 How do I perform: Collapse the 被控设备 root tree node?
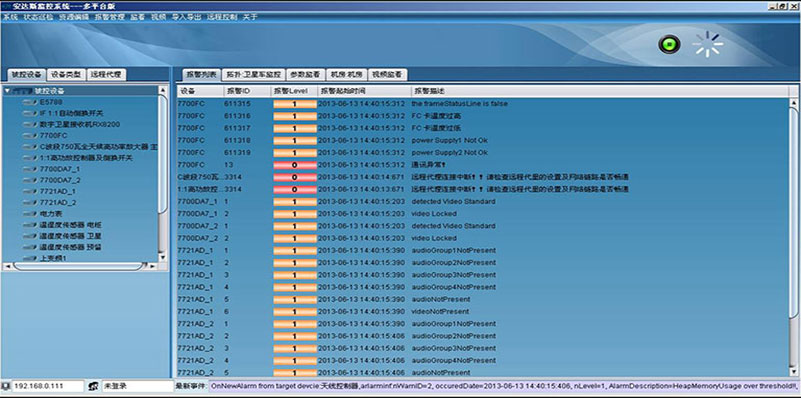click(7, 91)
